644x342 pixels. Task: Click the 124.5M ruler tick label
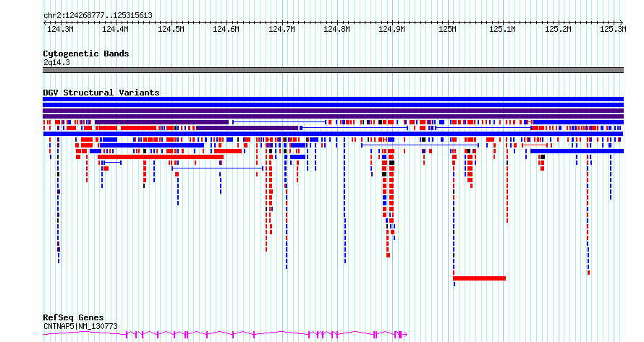click(x=171, y=29)
